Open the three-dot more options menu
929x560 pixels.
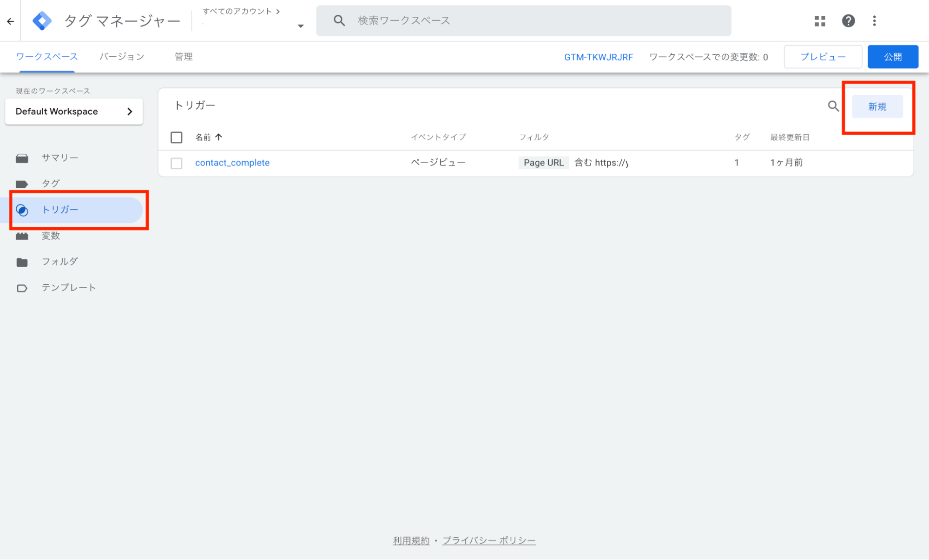[874, 21]
